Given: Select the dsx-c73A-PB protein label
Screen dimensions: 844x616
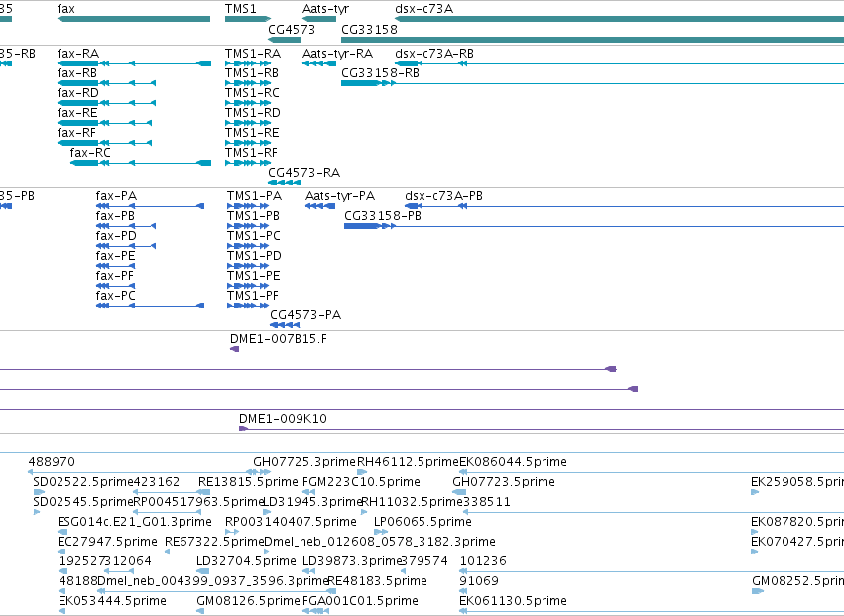Looking at the screenshot, I should pyautogui.click(x=443, y=196).
